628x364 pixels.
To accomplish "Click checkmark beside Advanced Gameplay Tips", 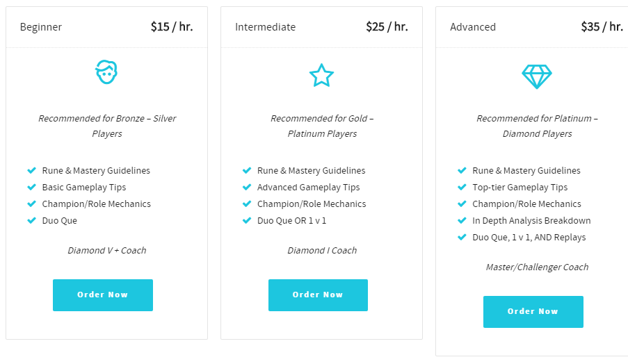I will coord(247,187).
